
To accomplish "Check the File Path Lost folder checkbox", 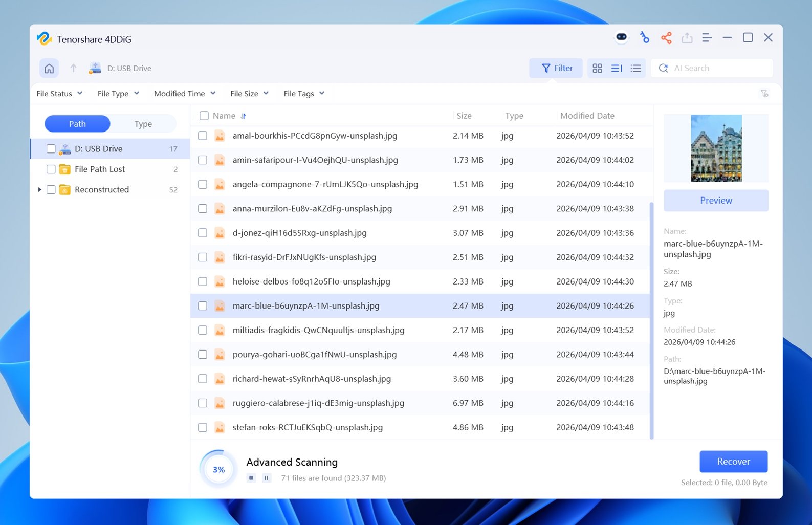I will click(x=51, y=169).
